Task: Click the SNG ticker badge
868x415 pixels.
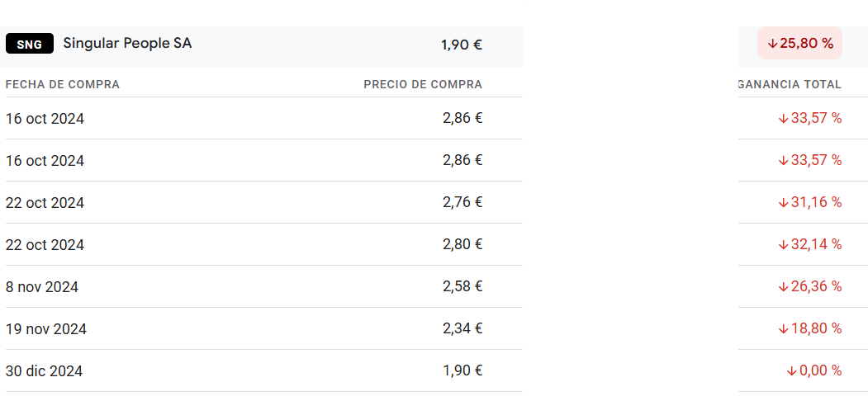Action: [30, 44]
